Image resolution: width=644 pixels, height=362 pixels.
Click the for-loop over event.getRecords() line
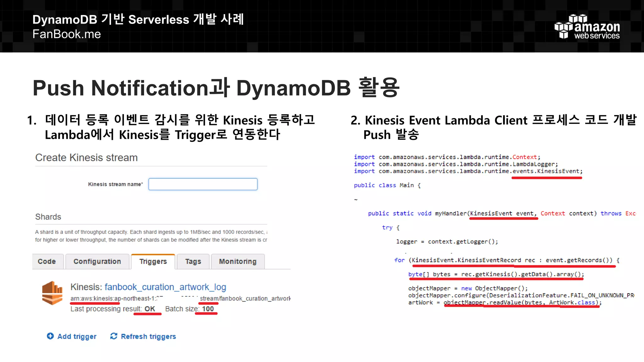point(507,260)
